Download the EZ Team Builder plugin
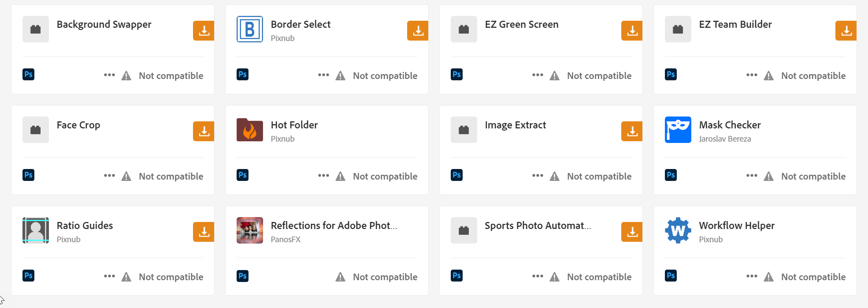The image size is (868, 308). pos(846,30)
